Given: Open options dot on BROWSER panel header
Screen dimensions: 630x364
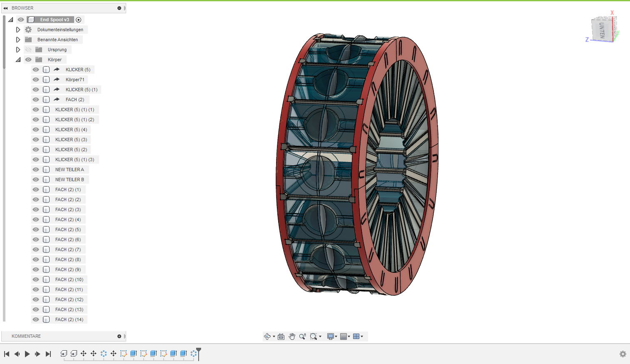Looking at the screenshot, I should tap(119, 8).
